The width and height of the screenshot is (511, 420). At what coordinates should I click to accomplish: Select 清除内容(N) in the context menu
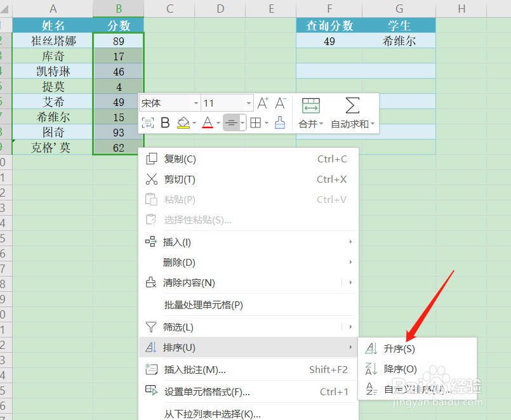click(x=248, y=282)
